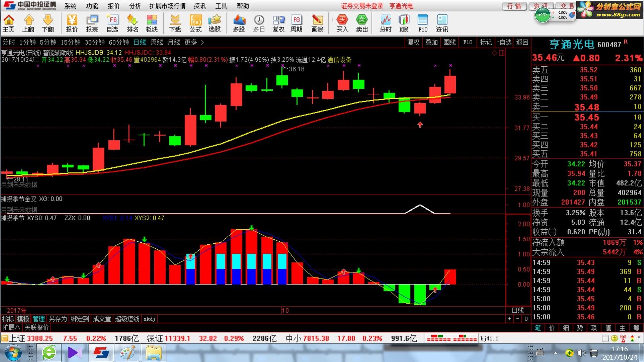
Task: Open the Paint taskbar icon
Action: click(127, 353)
